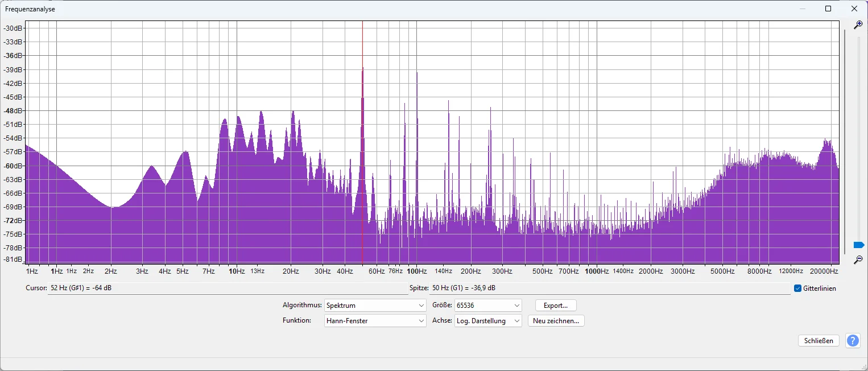The width and height of the screenshot is (868, 371).
Task: Maximize the Frequenzanalyse window
Action: click(828, 9)
